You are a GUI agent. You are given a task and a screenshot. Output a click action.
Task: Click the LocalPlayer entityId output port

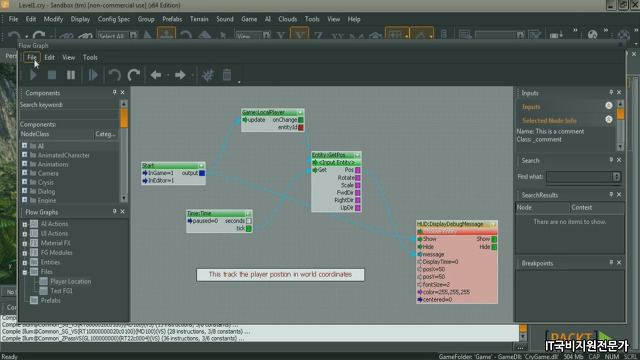pyautogui.click(x=301, y=127)
